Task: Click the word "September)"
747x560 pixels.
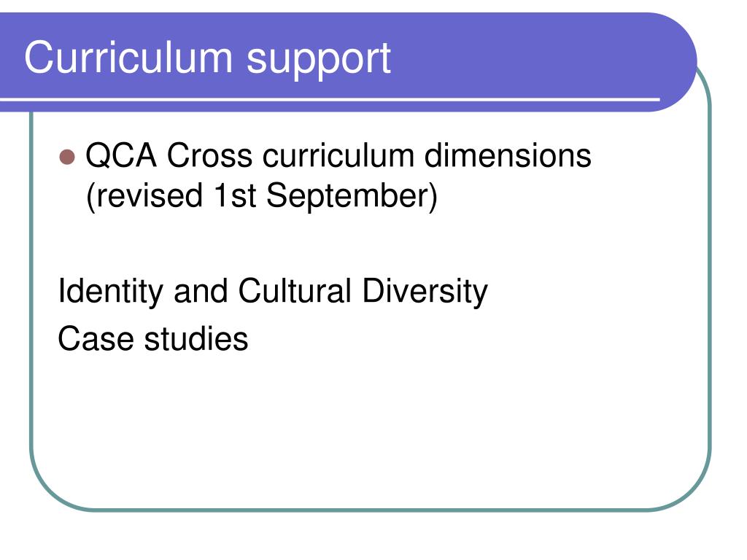Action: point(352,197)
